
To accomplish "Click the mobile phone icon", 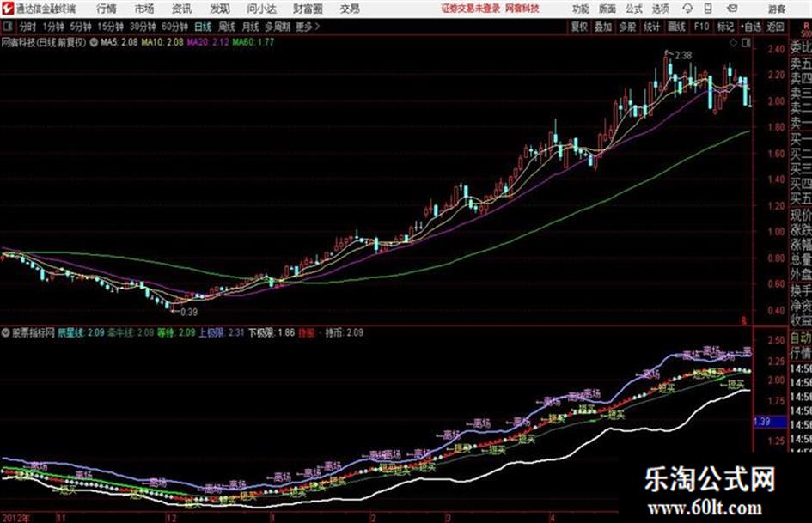I will coord(708,9).
